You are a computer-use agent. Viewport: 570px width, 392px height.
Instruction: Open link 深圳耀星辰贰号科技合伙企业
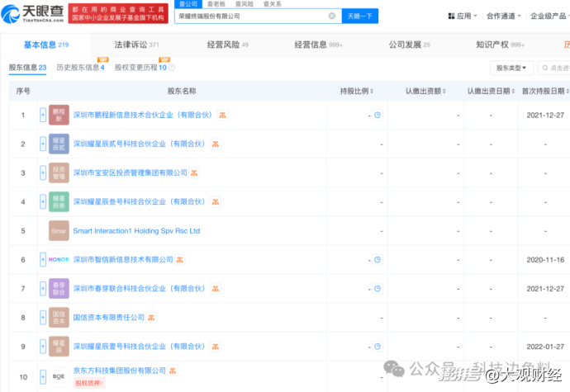[140, 144]
